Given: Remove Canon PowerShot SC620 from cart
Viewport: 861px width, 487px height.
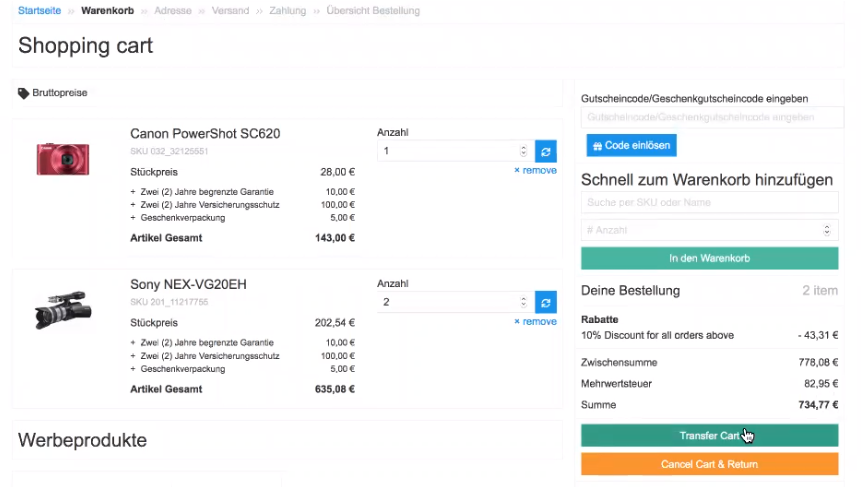Looking at the screenshot, I should pos(535,170).
